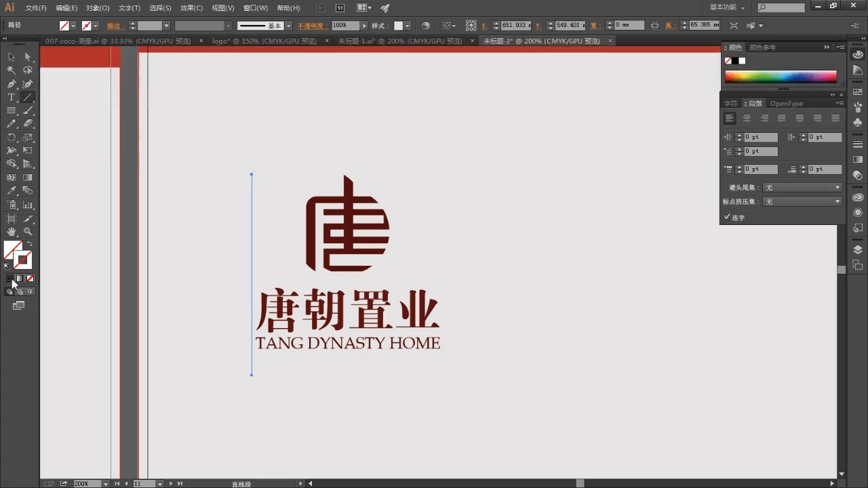The height and width of the screenshot is (488, 868).
Task: Toggle the 连字 hyphenate checkbox
Action: pos(727,218)
